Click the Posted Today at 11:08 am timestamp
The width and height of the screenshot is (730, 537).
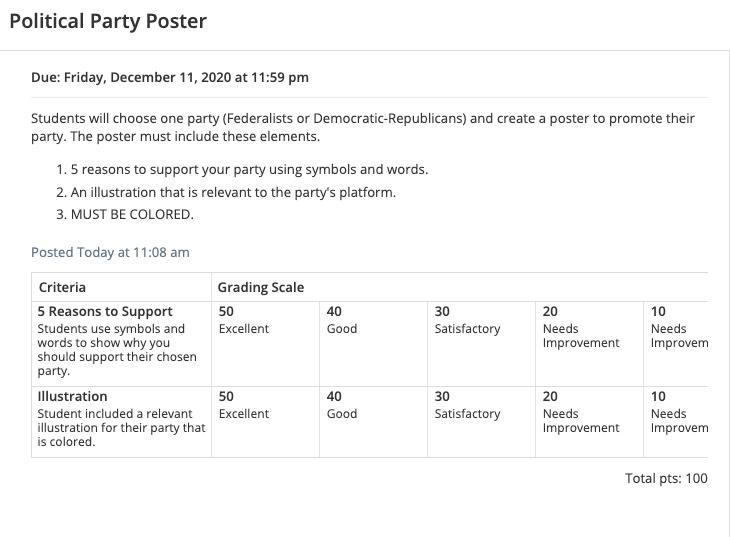110,252
